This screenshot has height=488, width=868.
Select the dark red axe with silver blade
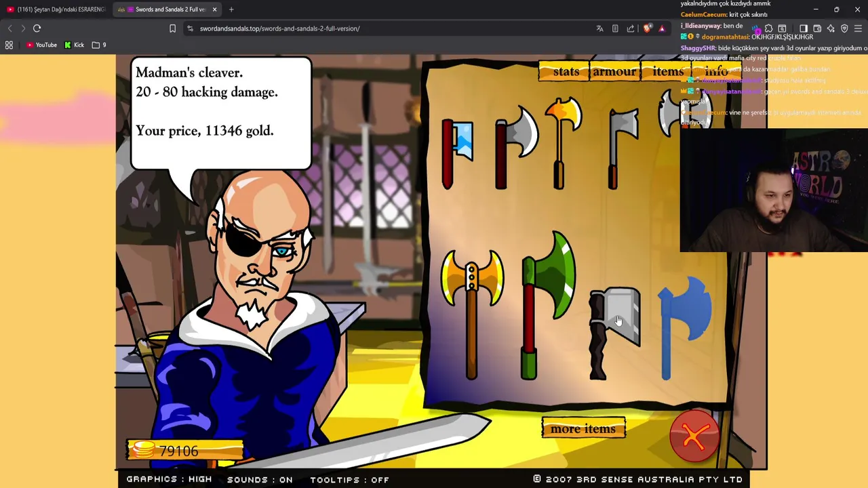[x=515, y=148]
